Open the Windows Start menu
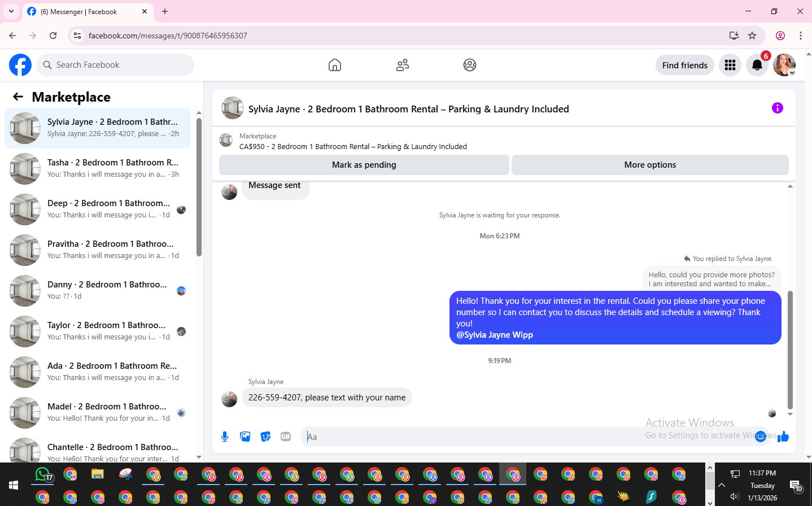Screen dimensions: 812x506 pos(14,485)
